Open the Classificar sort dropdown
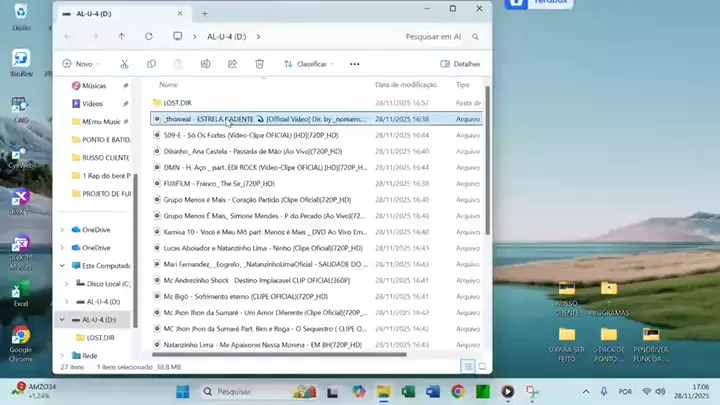This screenshot has width=720, height=405. pos(310,63)
